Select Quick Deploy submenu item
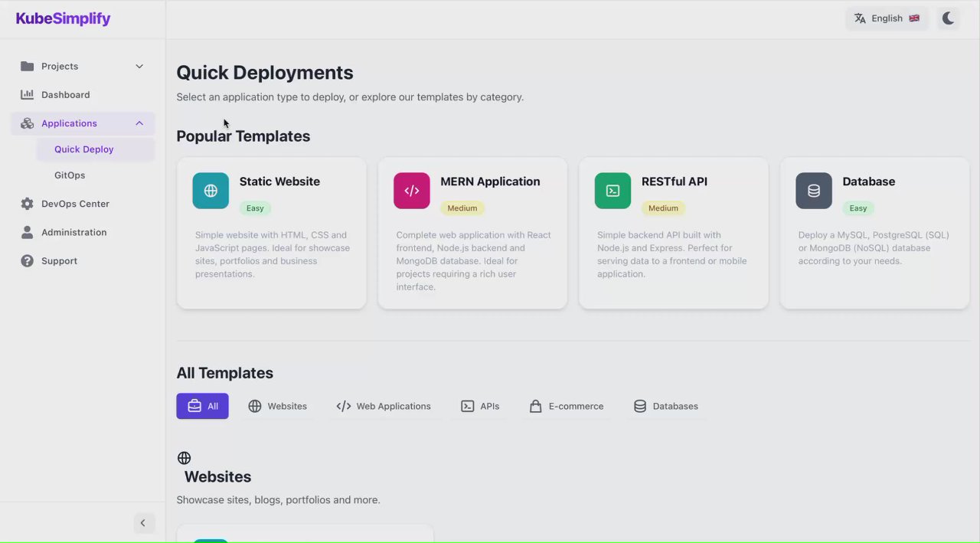Viewport: 980px width, 543px height. point(96,149)
